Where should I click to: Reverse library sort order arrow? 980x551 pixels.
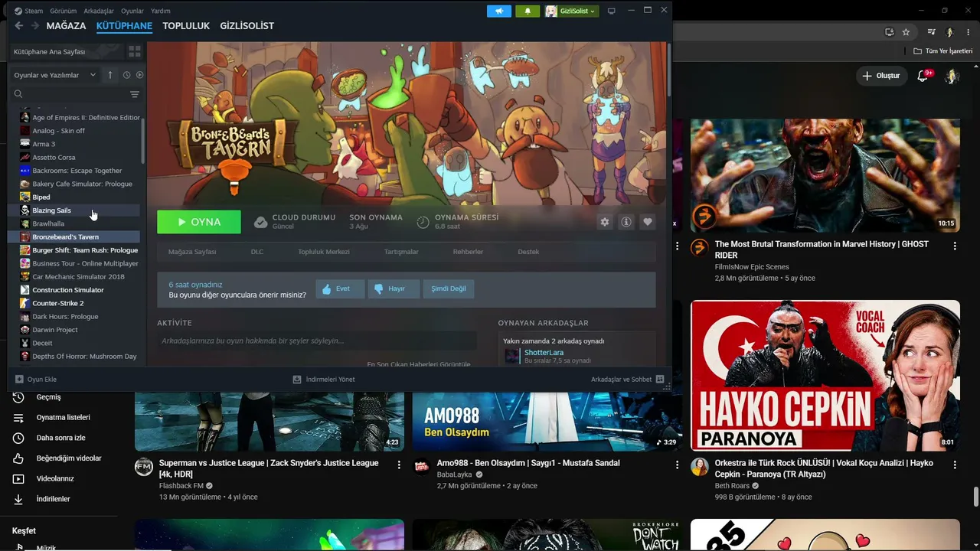click(x=109, y=75)
